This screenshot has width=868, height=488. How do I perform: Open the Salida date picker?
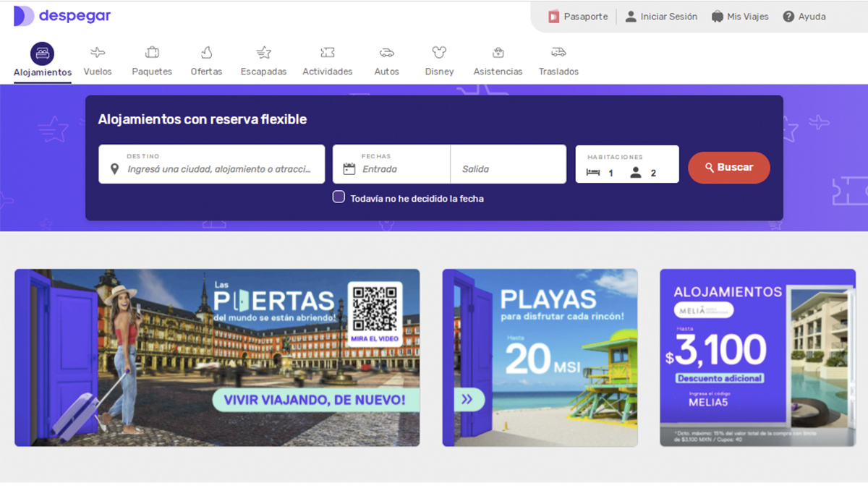pyautogui.click(x=509, y=164)
